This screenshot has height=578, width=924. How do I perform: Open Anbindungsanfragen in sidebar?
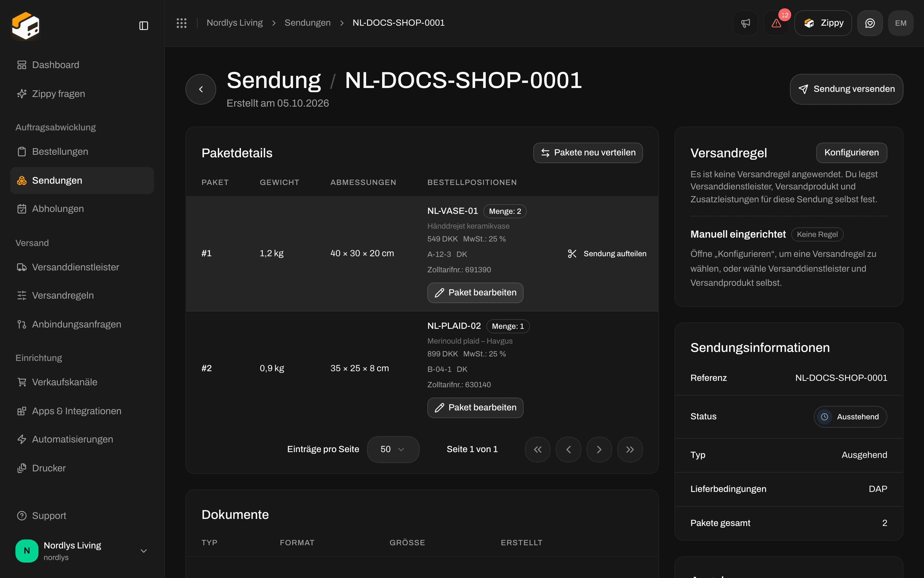[82, 324]
